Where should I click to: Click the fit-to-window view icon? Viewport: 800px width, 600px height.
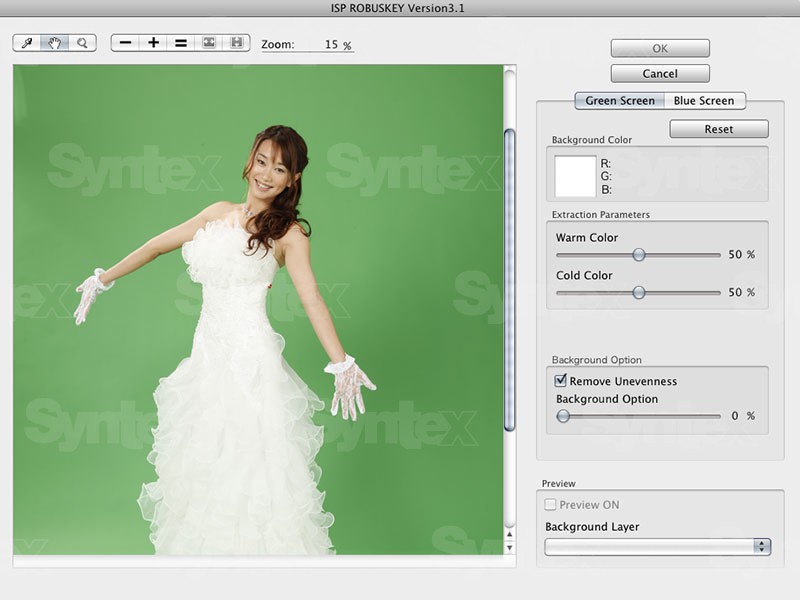[209, 43]
